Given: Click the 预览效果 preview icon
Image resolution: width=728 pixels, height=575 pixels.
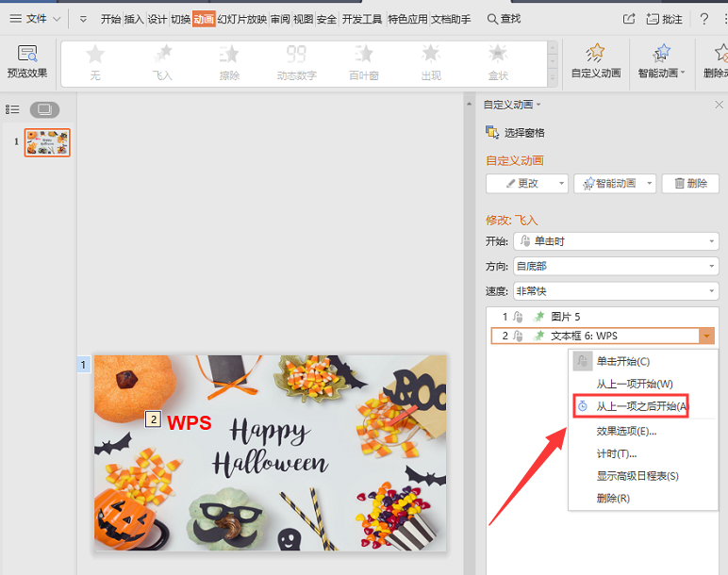Looking at the screenshot, I should (x=26, y=55).
